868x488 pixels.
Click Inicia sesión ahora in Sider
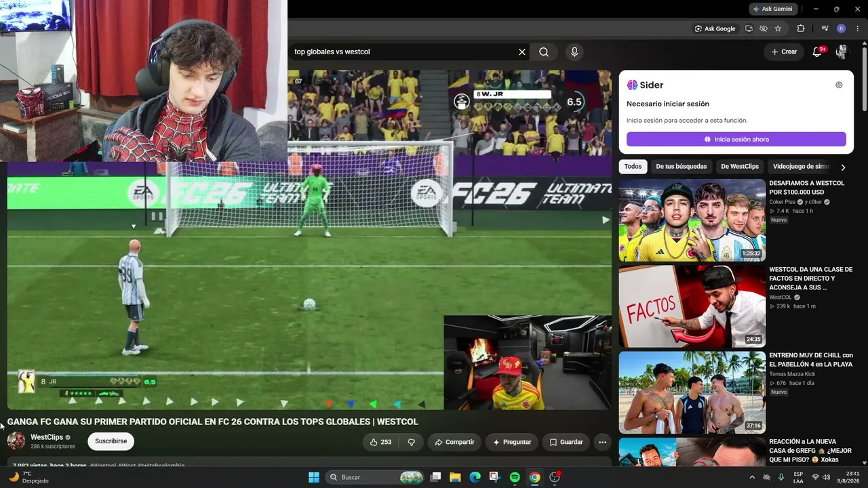point(736,139)
